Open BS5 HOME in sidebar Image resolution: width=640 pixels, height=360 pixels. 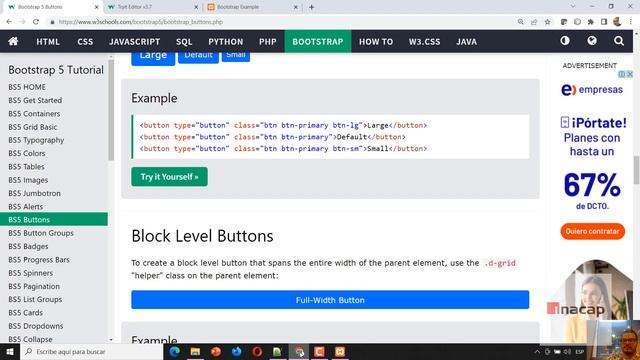(x=27, y=87)
